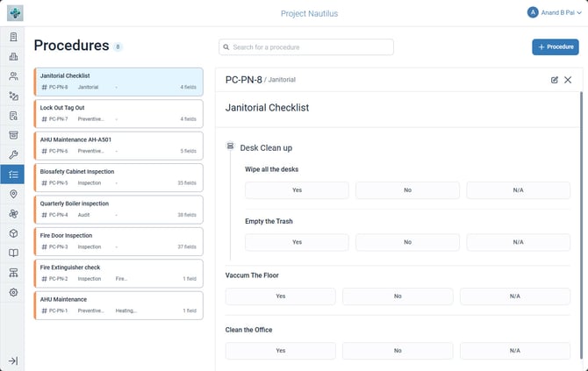
Task: Click the app logo in top-left corner
Action: (15, 13)
